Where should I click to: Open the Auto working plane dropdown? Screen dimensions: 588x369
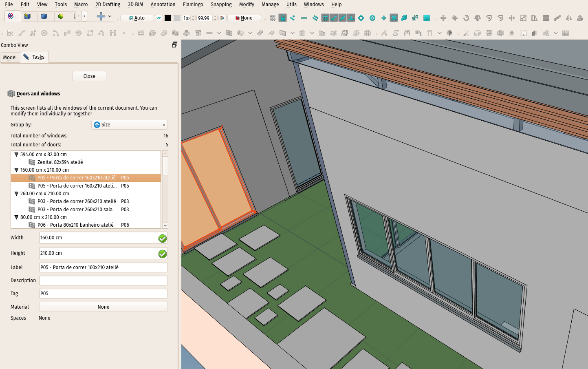pyautogui.click(x=137, y=18)
